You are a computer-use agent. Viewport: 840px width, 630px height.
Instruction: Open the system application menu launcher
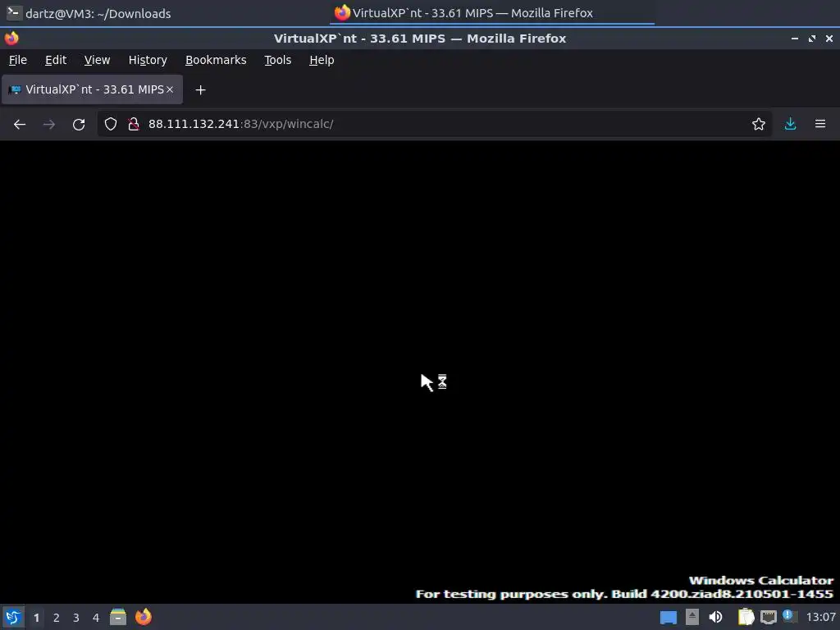coord(13,617)
